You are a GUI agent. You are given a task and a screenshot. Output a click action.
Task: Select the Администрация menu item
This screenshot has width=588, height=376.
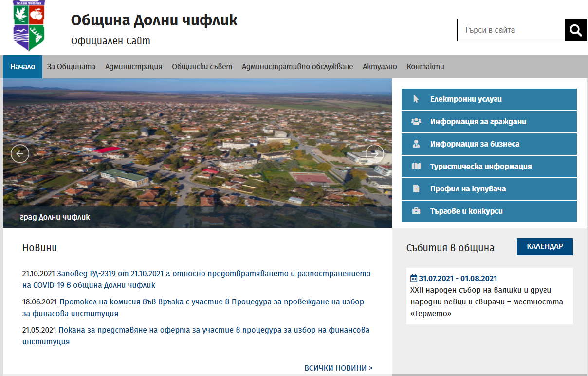click(133, 66)
